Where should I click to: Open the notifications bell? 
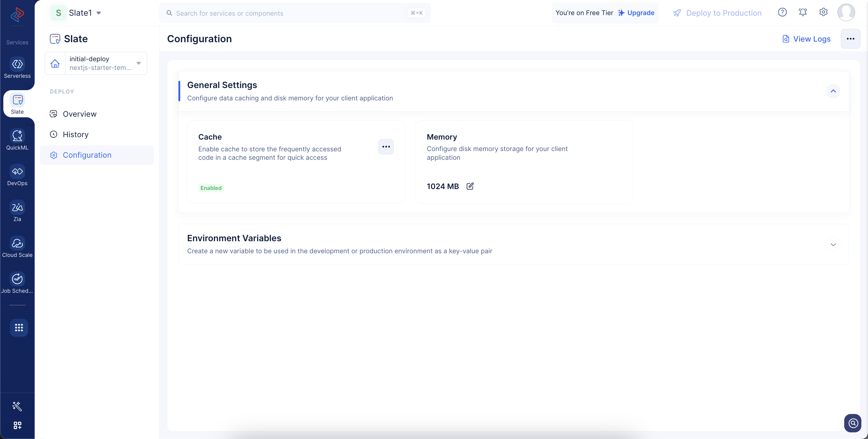click(x=803, y=12)
